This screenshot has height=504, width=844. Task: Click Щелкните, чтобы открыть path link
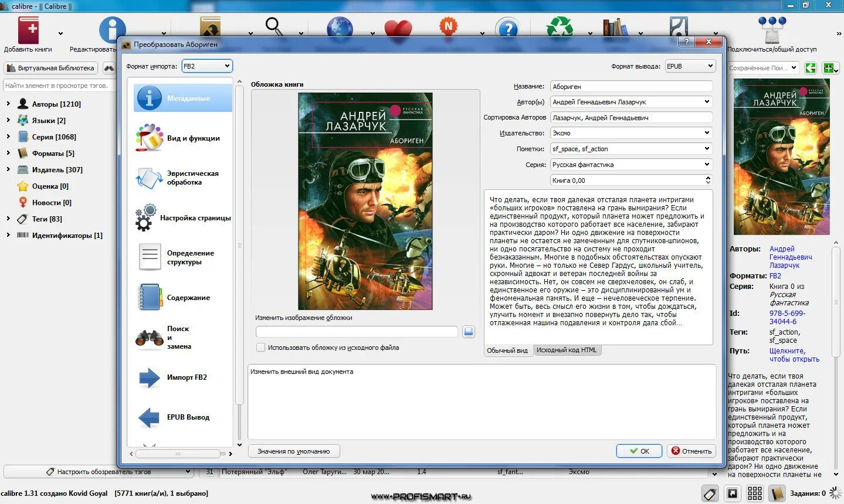[x=794, y=355]
